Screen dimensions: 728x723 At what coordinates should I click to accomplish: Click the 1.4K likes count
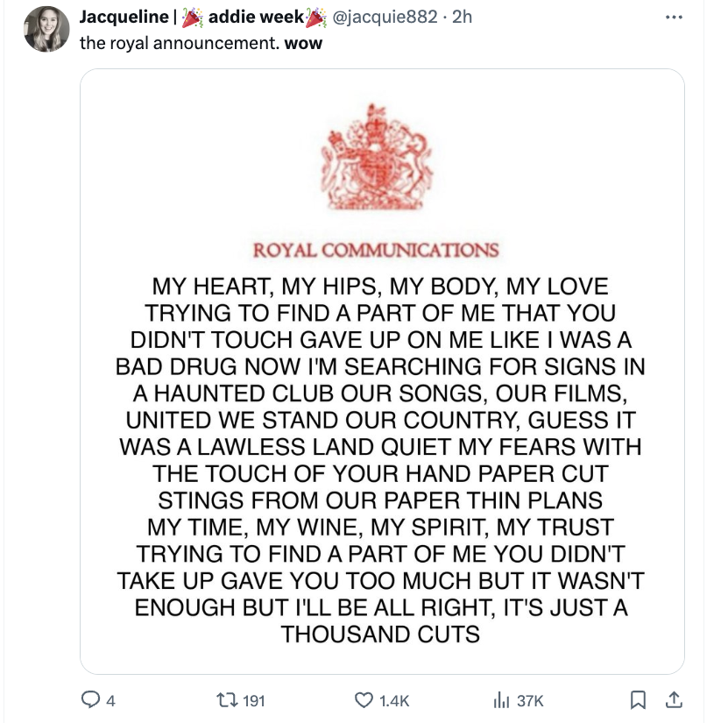[393, 700]
